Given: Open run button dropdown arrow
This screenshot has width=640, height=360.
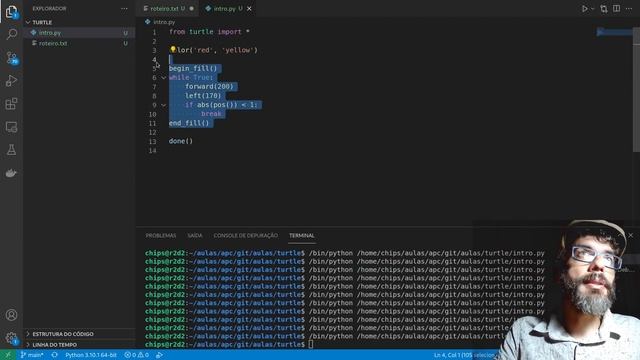Looking at the screenshot, I should 593,9.
